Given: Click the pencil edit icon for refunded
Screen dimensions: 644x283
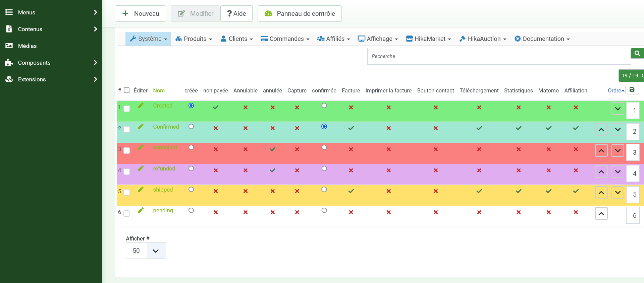Looking at the screenshot, I should (141, 168).
